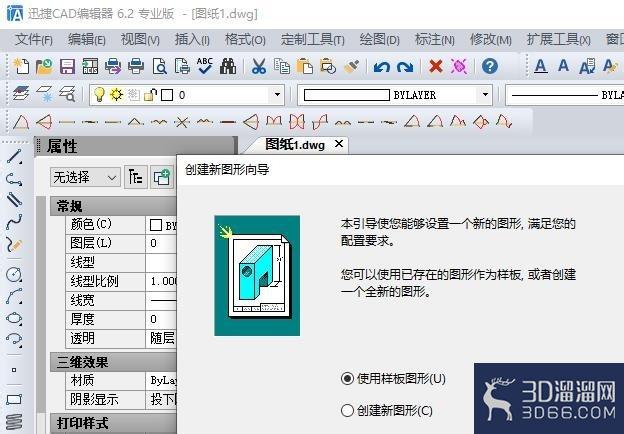Image resolution: width=624 pixels, height=434 pixels.
Task: Close the 图纸1.dwg tab
Action: [x=339, y=144]
